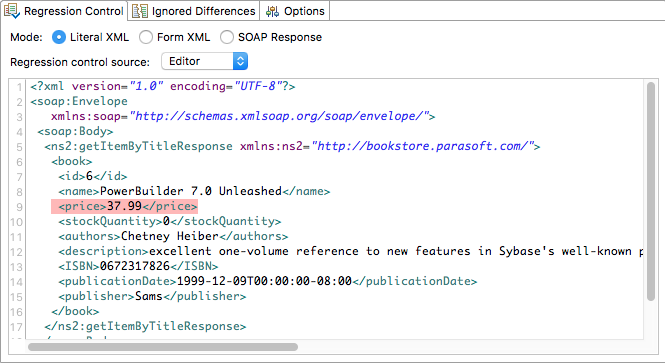Click the publicationDate line in editor
This screenshot has width=665, height=363.
(268, 281)
